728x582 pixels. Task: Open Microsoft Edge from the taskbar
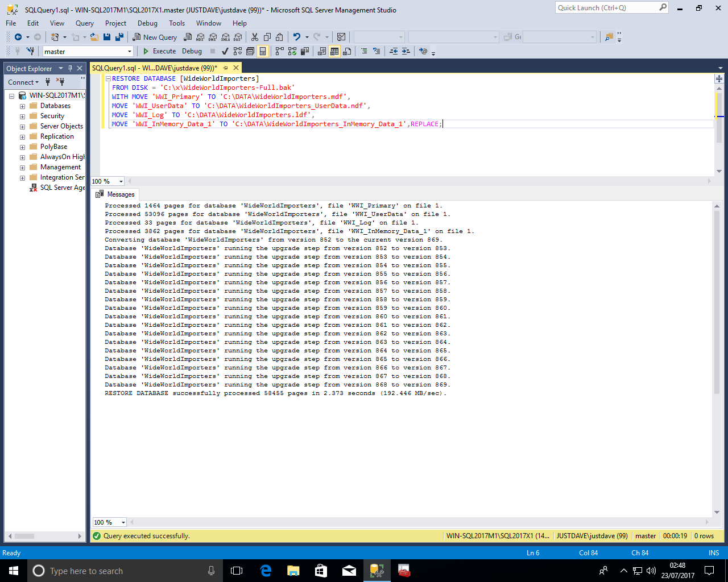click(266, 571)
